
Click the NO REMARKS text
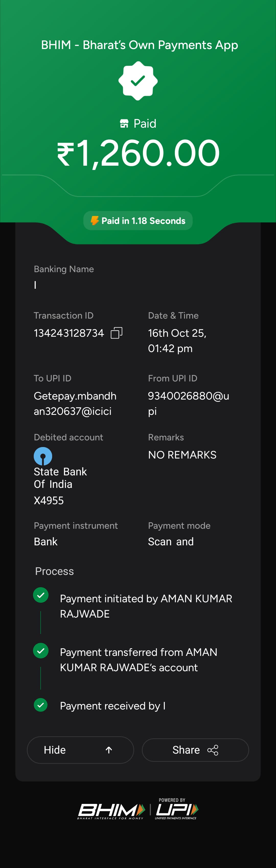pos(182,455)
